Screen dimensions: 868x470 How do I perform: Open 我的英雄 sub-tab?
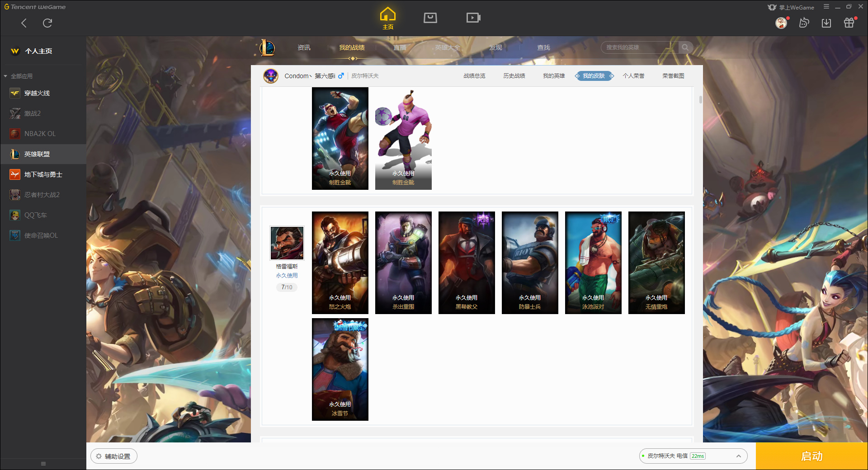(554, 76)
